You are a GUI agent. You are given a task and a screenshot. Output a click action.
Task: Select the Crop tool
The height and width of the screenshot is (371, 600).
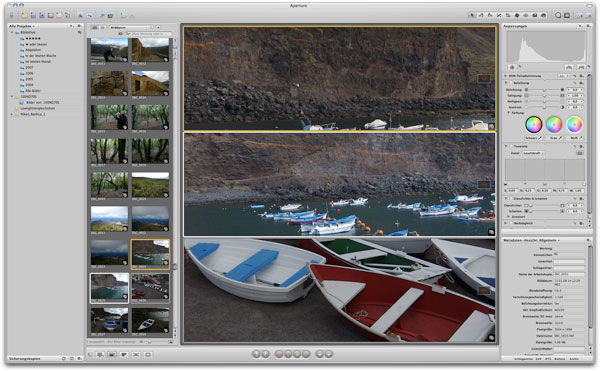(x=508, y=15)
